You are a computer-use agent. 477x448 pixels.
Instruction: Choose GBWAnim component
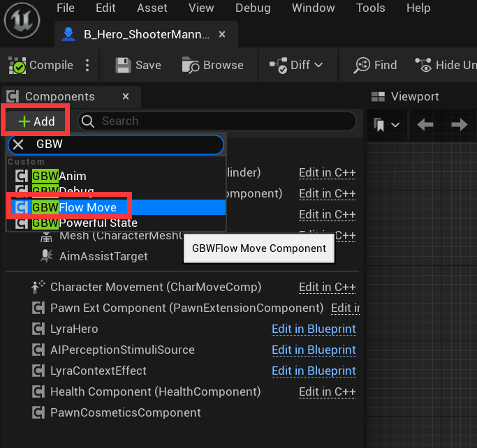pos(116,177)
